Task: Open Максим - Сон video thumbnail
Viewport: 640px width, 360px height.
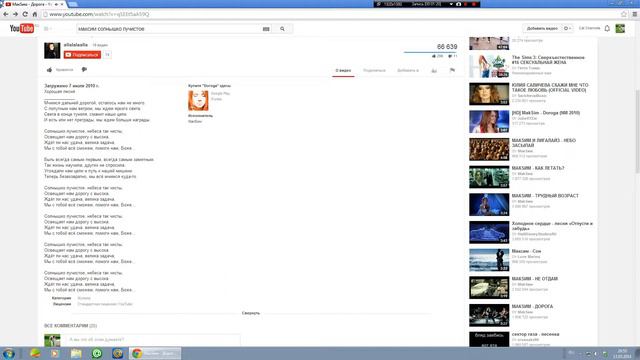Action: point(489,260)
